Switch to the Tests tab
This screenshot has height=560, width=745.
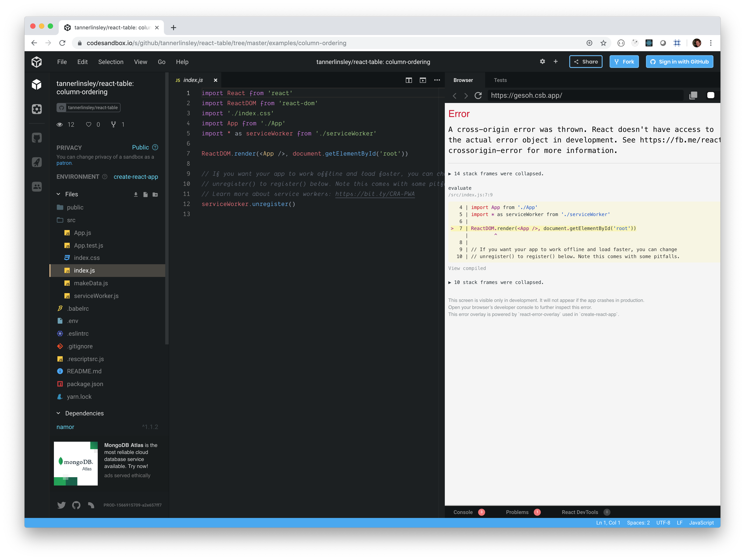500,80
